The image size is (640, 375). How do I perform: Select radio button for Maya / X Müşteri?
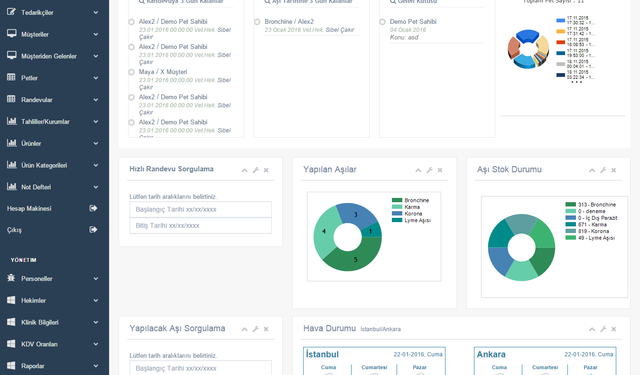point(131,72)
